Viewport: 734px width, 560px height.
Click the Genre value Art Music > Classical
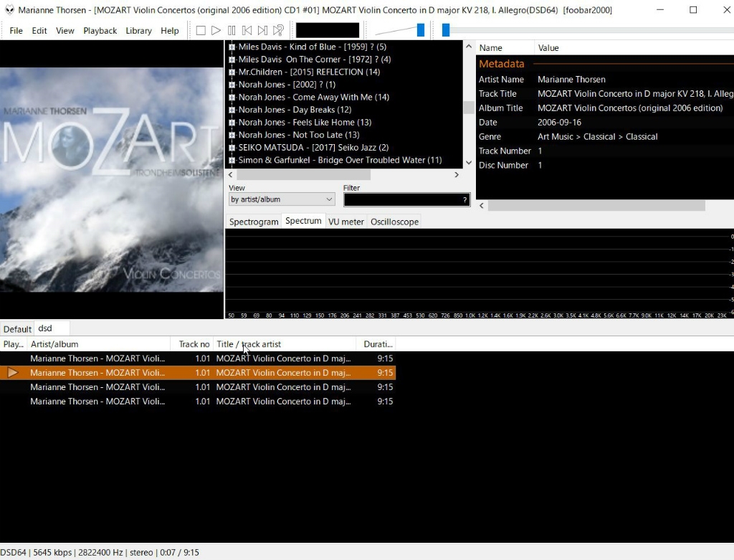(597, 137)
